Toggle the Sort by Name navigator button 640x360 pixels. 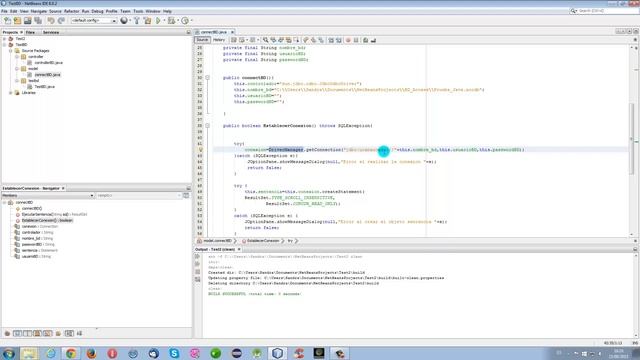pos(69,333)
